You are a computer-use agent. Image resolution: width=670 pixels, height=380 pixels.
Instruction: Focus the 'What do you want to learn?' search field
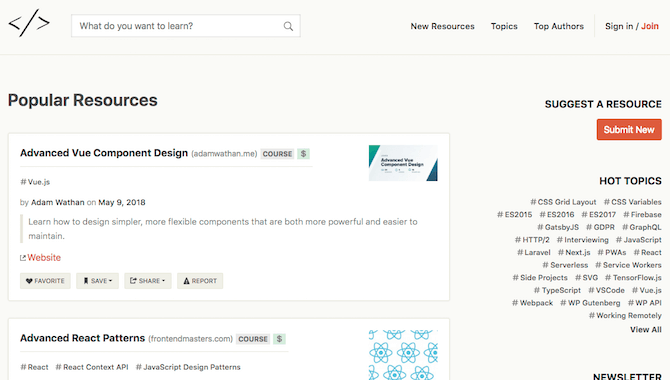(x=186, y=26)
